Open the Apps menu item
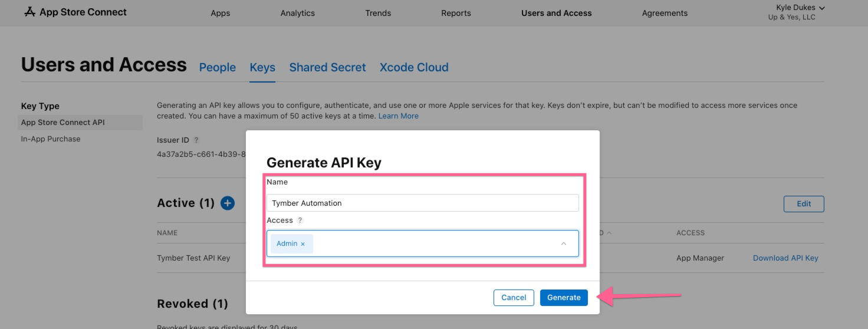 coord(221,13)
